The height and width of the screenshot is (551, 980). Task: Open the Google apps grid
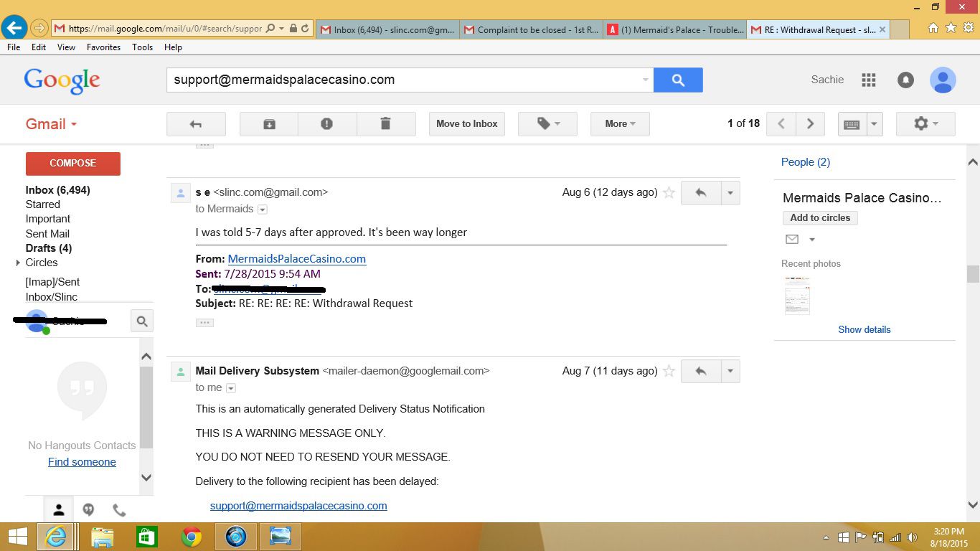pos(869,80)
